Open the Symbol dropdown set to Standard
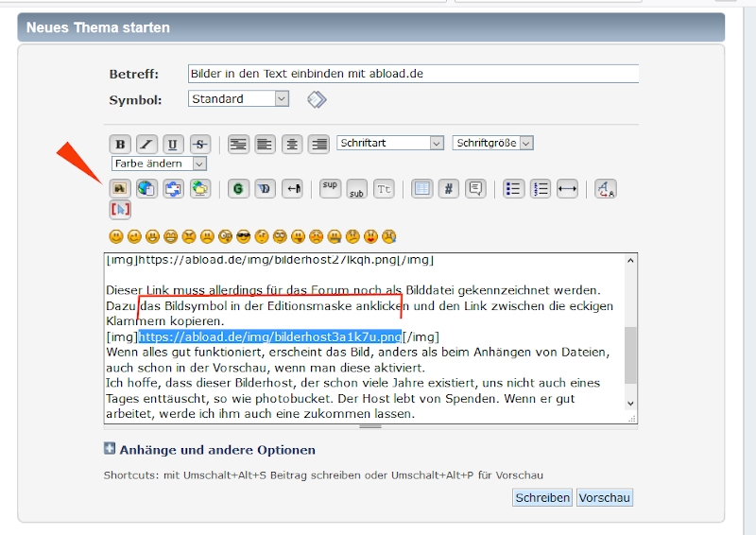 (239, 98)
